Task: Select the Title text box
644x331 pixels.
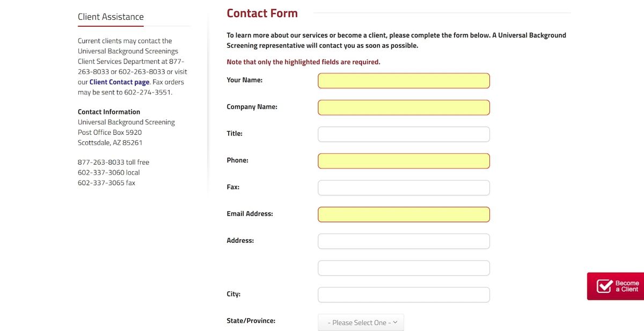Action: [404, 134]
